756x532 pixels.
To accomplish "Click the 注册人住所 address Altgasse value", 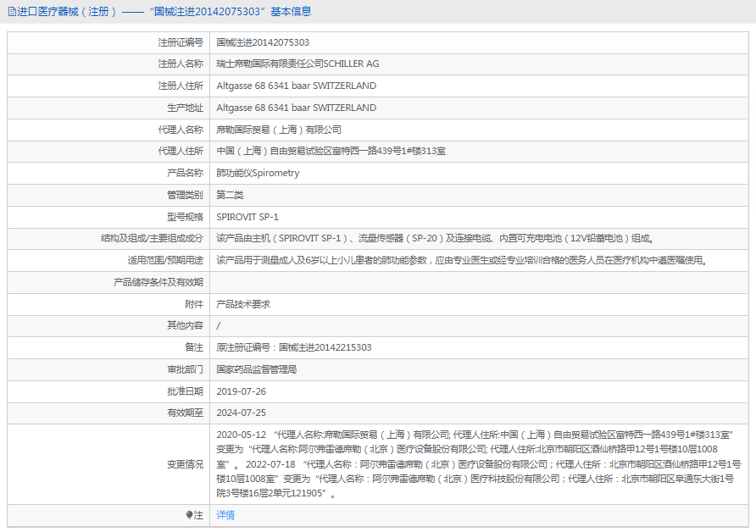I will pyautogui.click(x=296, y=86).
